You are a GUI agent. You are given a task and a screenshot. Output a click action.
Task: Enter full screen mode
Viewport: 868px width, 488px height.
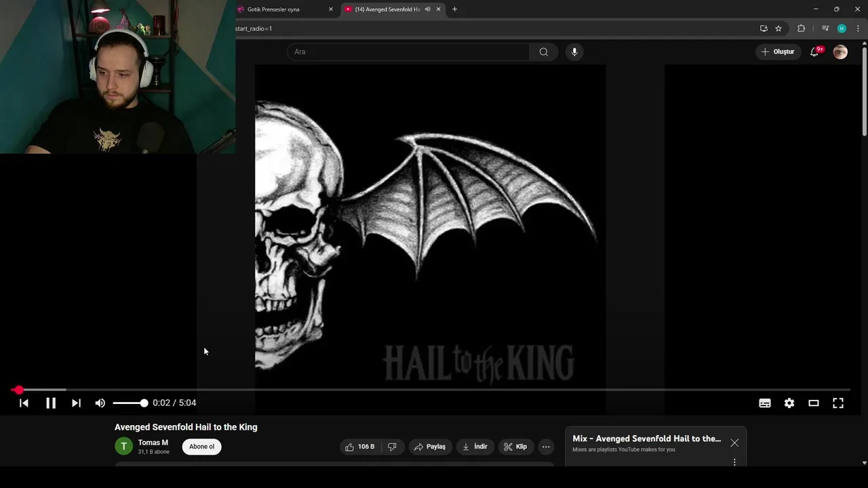pyautogui.click(x=838, y=403)
